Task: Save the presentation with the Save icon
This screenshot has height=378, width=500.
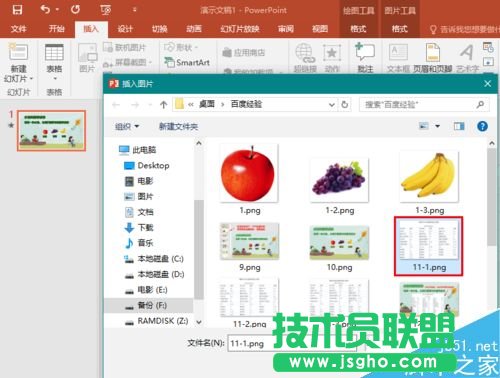Action: tap(17, 9)
